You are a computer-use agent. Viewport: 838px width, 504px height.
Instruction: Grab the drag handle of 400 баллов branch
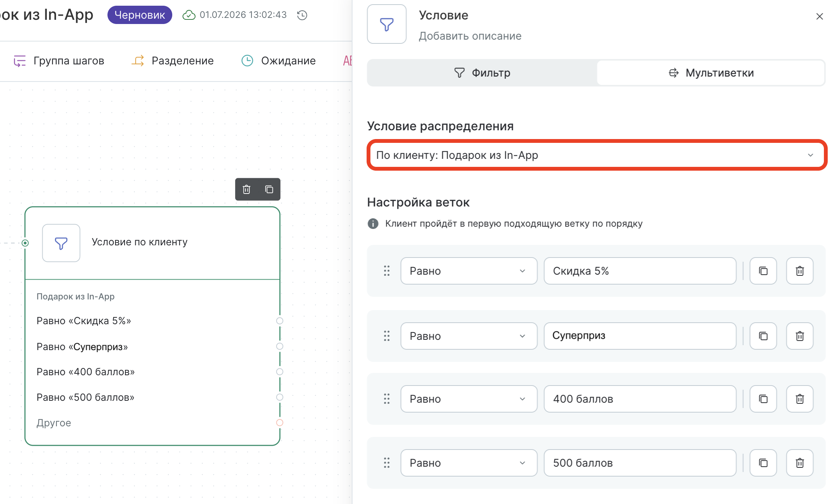[x=387, y=399]
